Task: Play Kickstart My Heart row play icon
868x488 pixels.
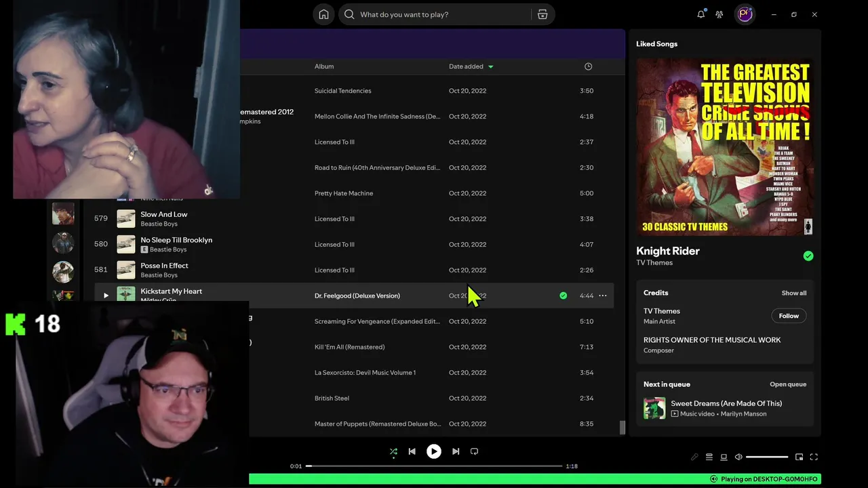Action: tap(106, 296)
